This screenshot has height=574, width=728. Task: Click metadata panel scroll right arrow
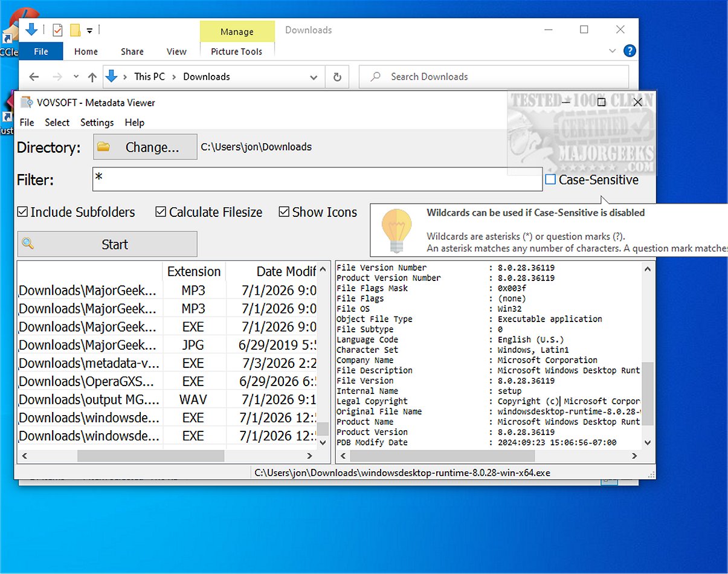pyautogui.click(x=636, y=456)
